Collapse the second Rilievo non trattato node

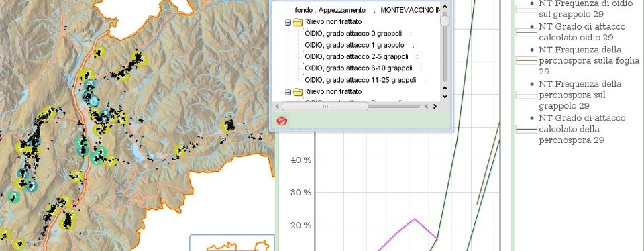(288, 92)
